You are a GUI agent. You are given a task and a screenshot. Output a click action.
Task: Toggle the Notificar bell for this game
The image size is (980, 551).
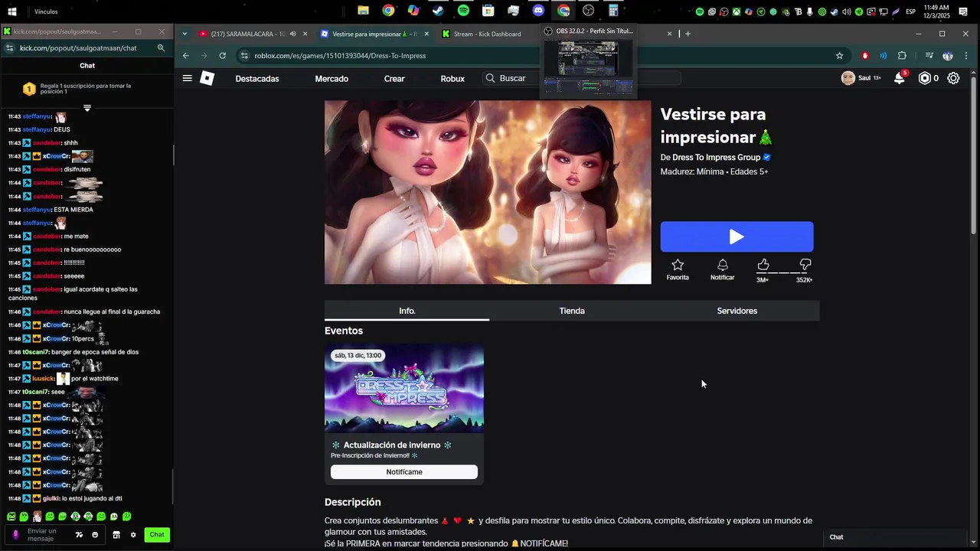pyautogui.click(x=722, y=269)
